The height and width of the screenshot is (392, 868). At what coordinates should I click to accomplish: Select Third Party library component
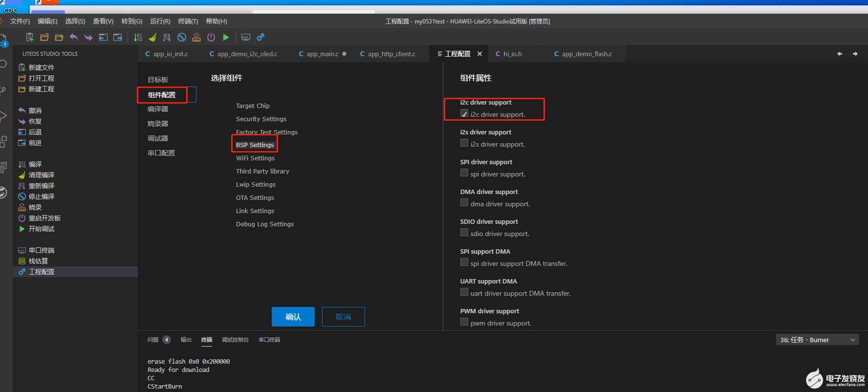point(262,171)
